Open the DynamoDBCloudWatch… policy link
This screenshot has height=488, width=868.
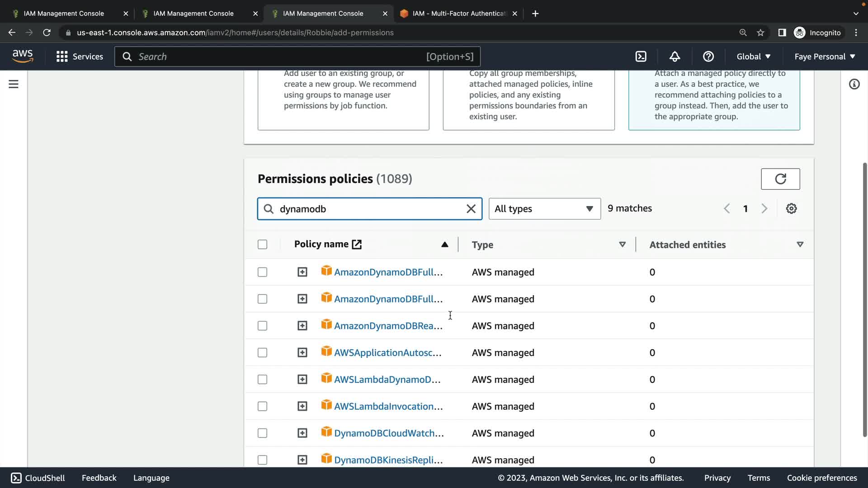[x=388, y=433]
